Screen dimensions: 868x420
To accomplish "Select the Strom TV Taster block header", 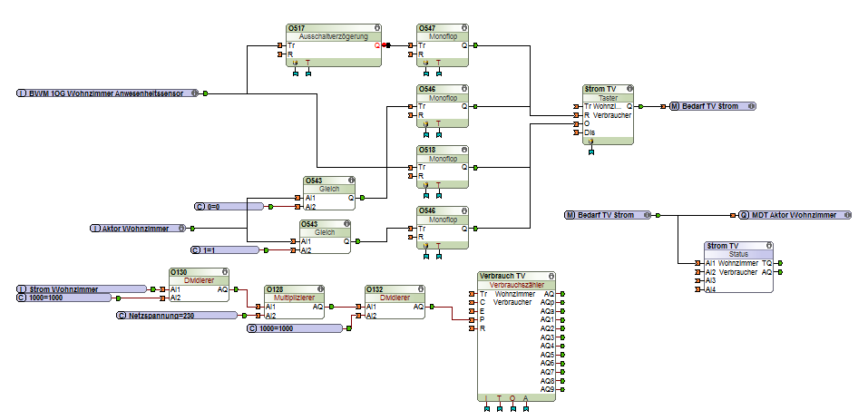I will 608,89.
